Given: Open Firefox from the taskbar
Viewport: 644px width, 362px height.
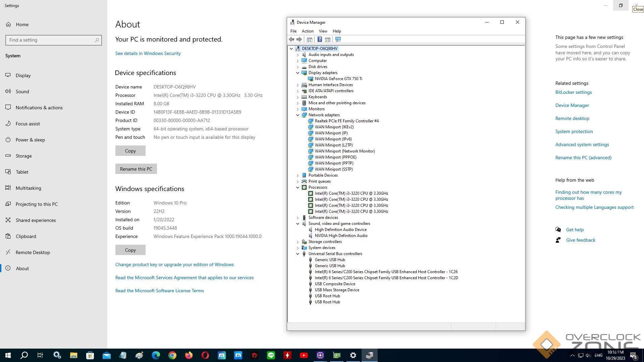Looking at the screenshot, I should [x=189, y=355].
